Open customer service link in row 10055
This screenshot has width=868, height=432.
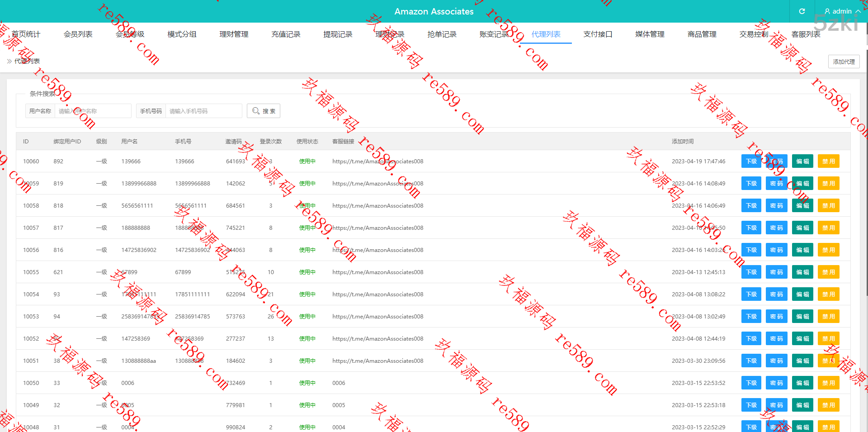point(377,272)
